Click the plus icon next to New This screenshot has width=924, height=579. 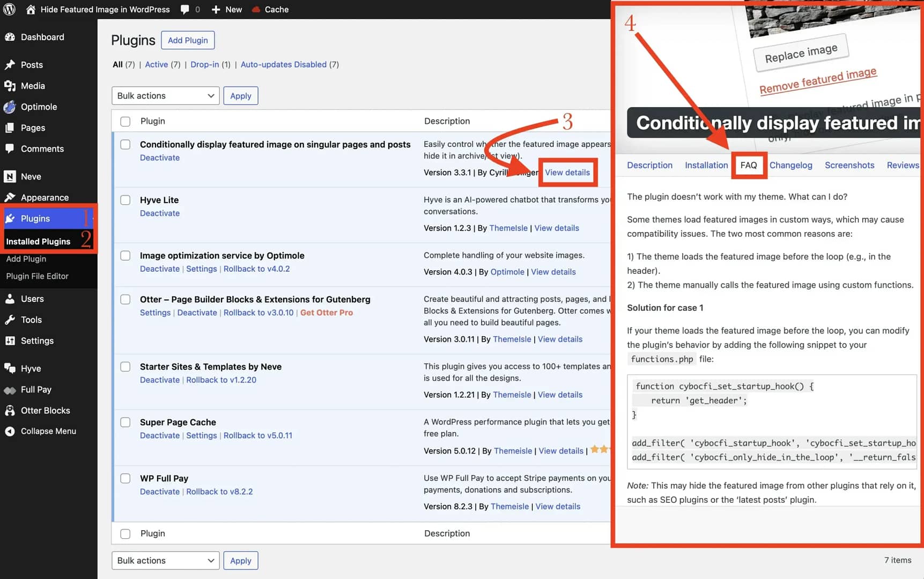216,9
